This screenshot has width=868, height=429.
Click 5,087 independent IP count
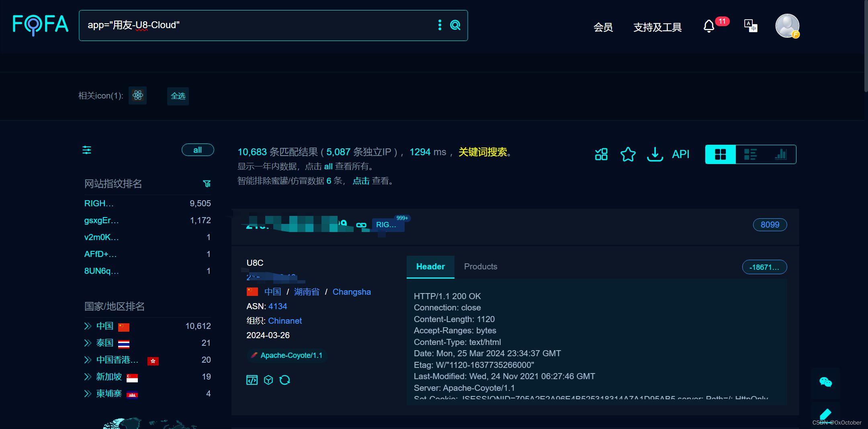coord(338,152)
